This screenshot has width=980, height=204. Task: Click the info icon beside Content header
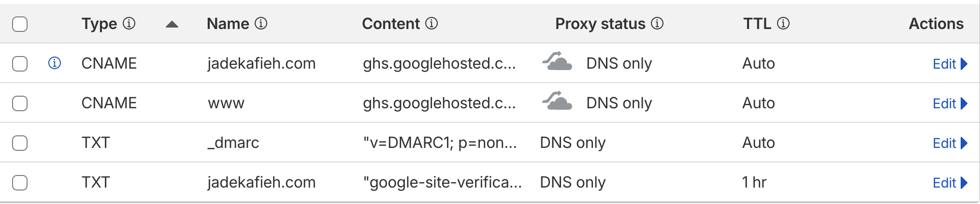tap(432, 23)
